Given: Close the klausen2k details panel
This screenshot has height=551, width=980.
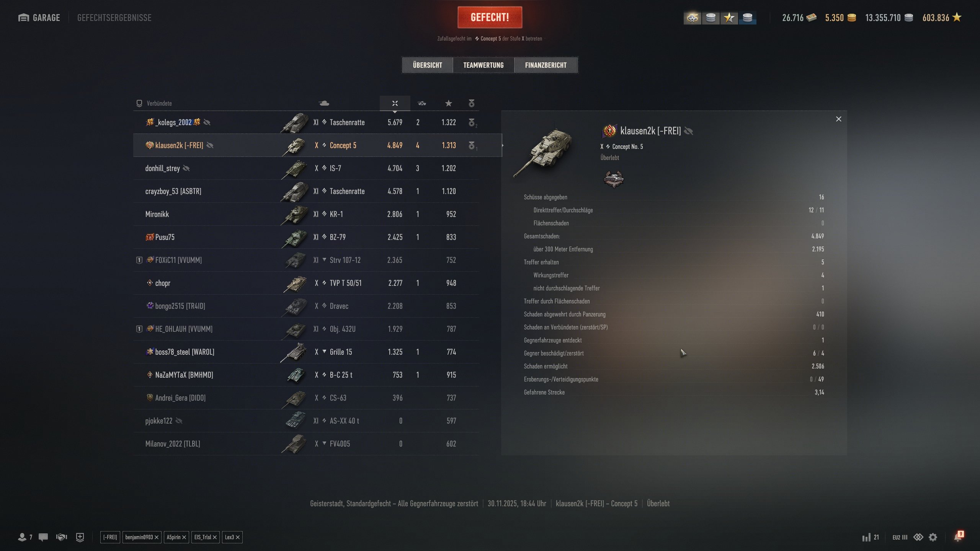Looking at the screenshot, I should tap(838, 119).
